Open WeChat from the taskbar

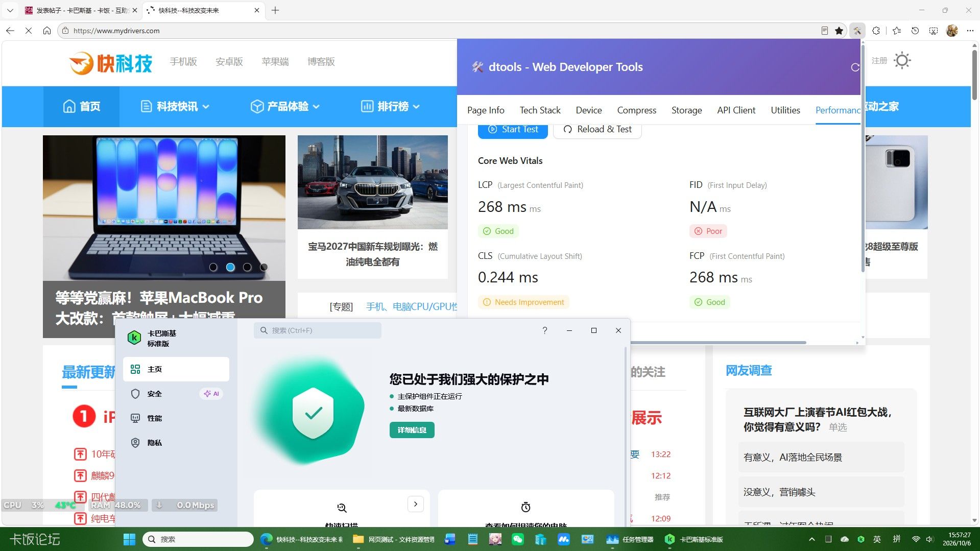517,539
